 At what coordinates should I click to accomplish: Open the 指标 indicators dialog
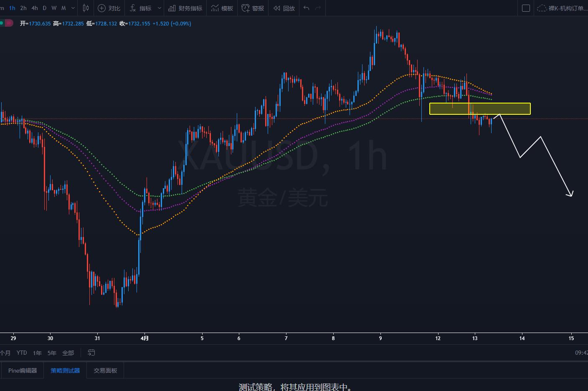click(x=141, y=8)
